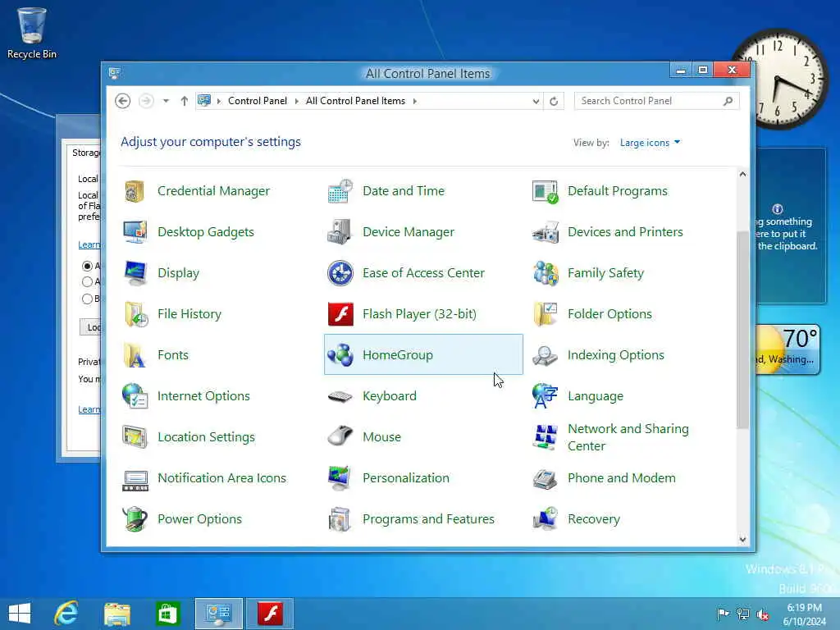840x630 pixels.
Task: Open the Windows Start button
Action: click(x=20, y=614)
